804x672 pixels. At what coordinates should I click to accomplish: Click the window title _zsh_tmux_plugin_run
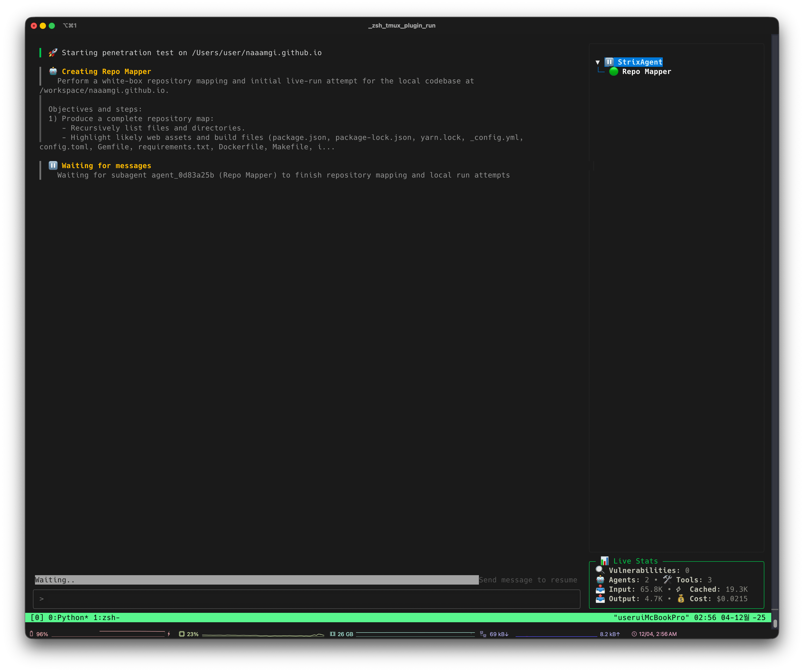pos(402,26)
